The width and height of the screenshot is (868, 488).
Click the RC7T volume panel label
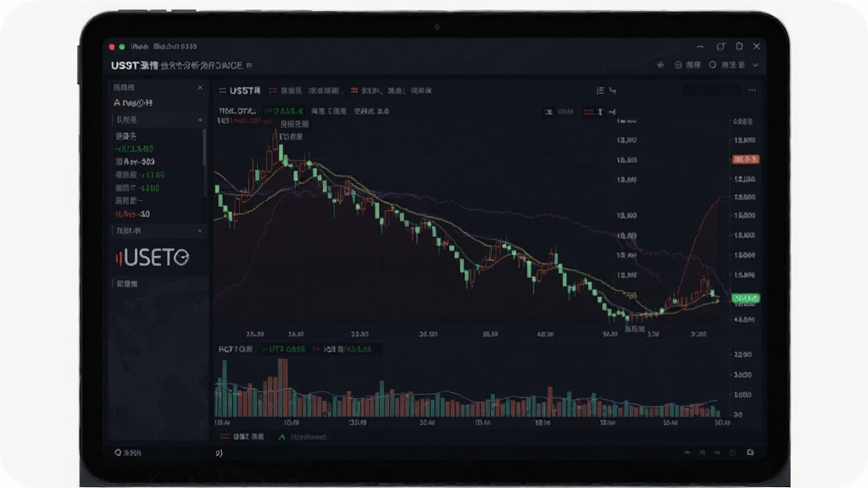point(236,349)
